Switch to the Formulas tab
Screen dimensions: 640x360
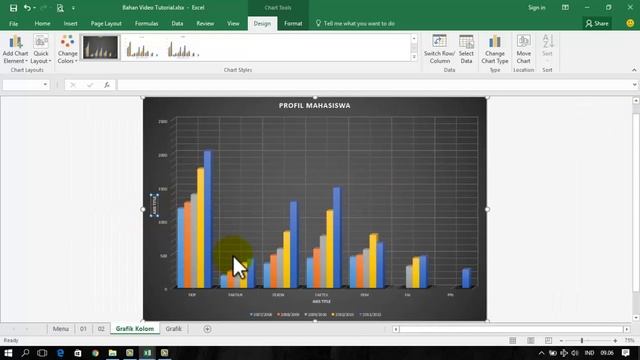tap(147, 24)
